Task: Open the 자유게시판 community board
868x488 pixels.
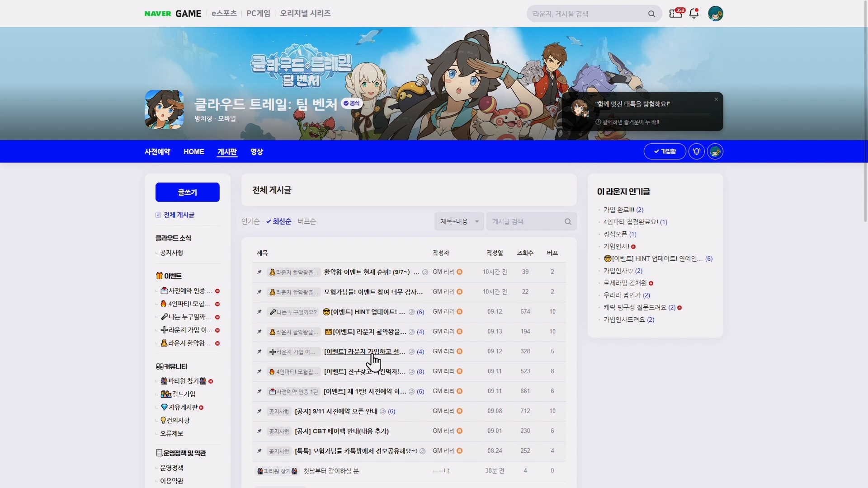Action: pos(179,408)
